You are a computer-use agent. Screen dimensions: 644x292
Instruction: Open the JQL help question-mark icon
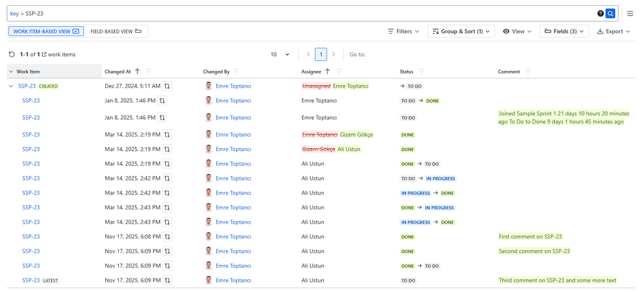click(x=601, y=14)
